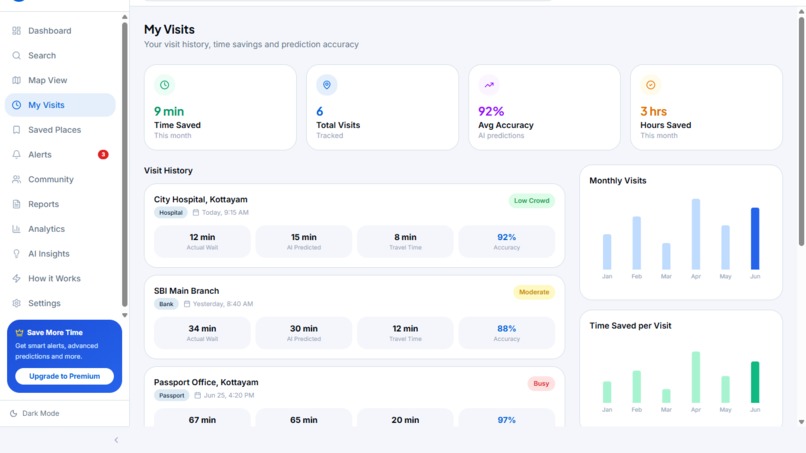Click the Search magnifier icon in sidebar

click(16, 56)
